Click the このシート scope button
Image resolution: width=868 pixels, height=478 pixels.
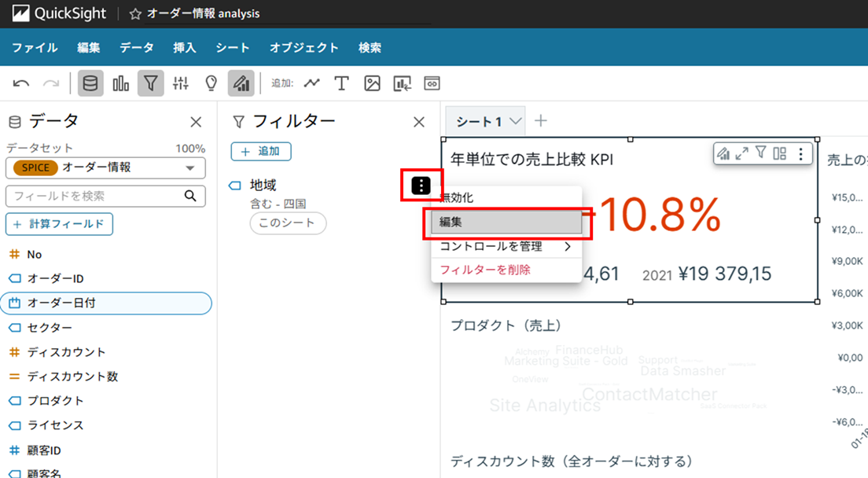click(288, 223)
